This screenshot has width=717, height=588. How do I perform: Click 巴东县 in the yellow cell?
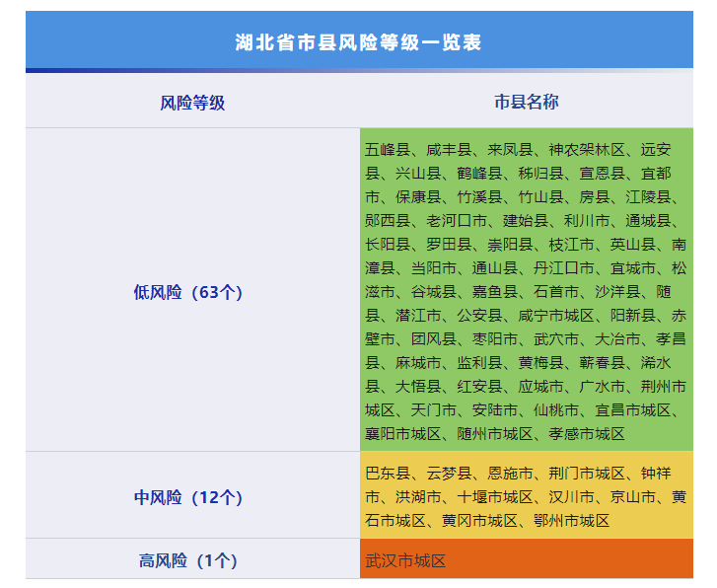tap(388, 473)
